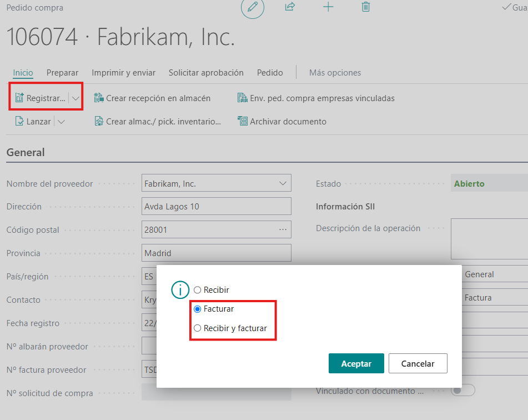This screenshot has width=528, height=420.
Task: Select the Facturar radio option
Action: [197, 309]
